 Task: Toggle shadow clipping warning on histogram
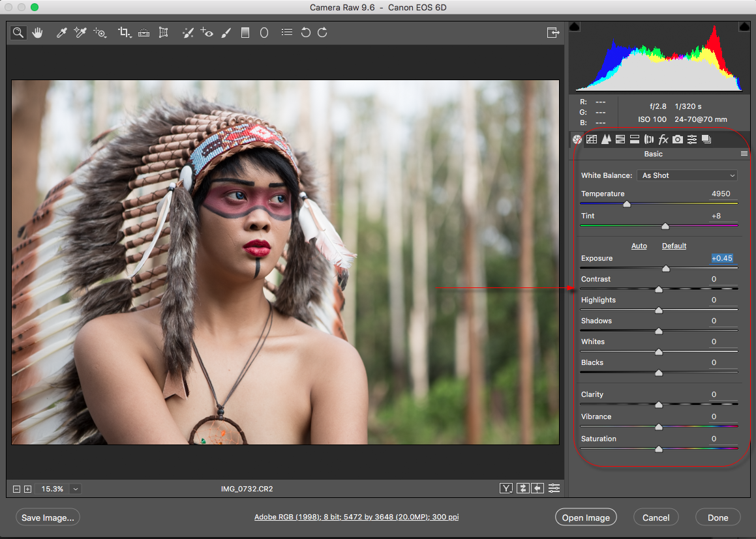(x=574, y=26)
